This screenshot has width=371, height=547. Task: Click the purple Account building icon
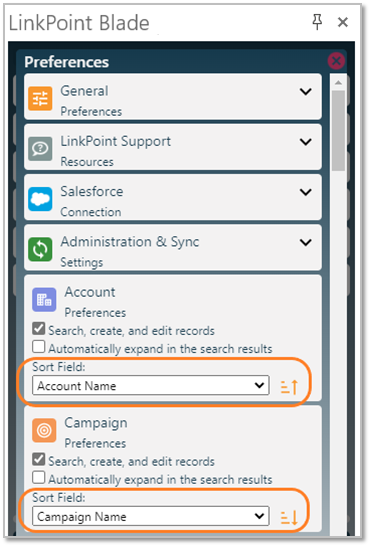(x=44, y=300)
